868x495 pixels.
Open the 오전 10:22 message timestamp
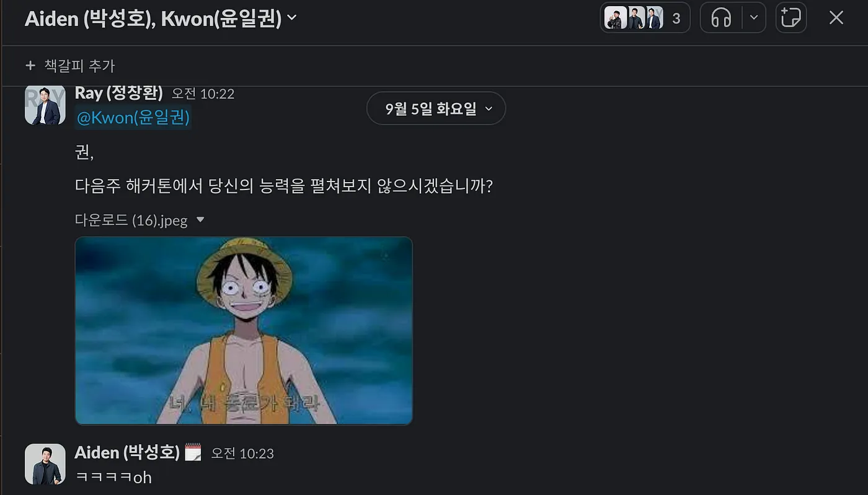[x=203, y=94]
